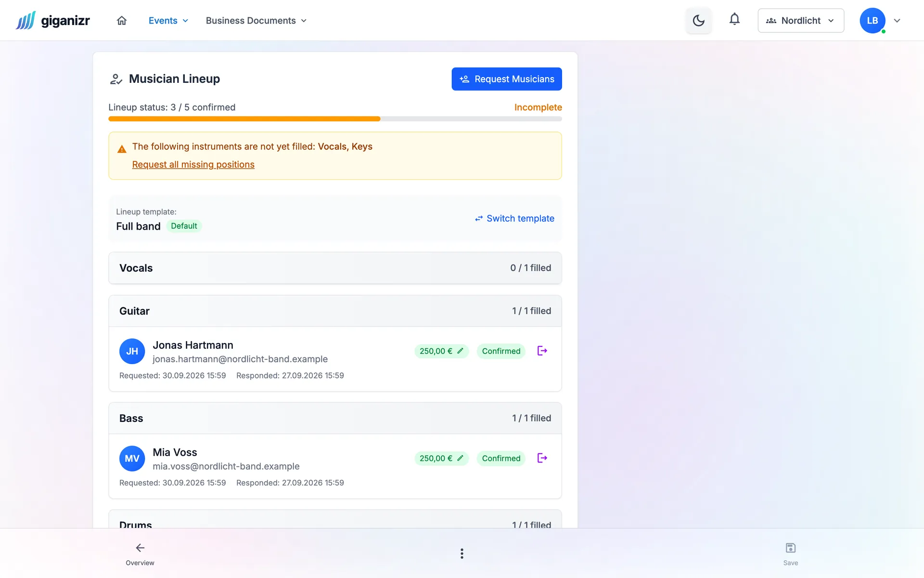Click the Full band template name
This screenshot has height=578, width=924.
tap(138, 226)
